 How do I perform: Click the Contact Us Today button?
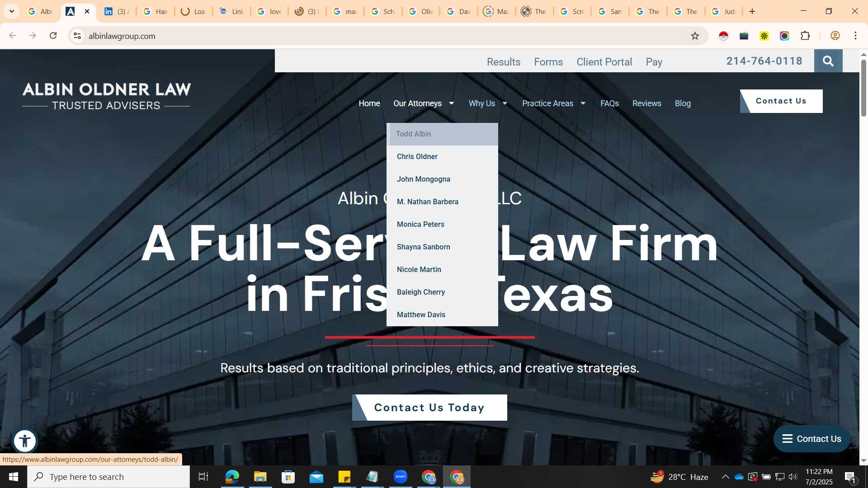429,408
